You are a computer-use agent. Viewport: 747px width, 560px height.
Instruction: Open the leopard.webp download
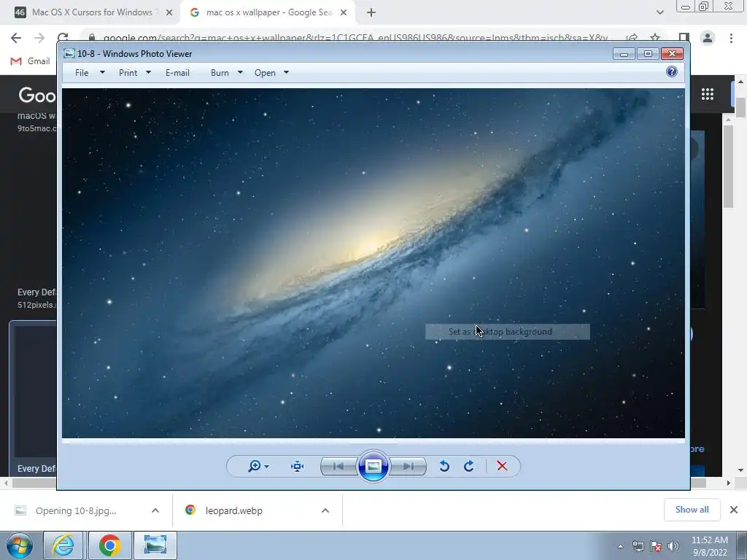coord(234,510)
